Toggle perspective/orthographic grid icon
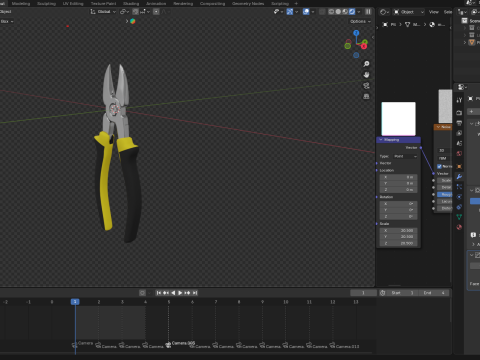The image size is (480, 360). 366,96
